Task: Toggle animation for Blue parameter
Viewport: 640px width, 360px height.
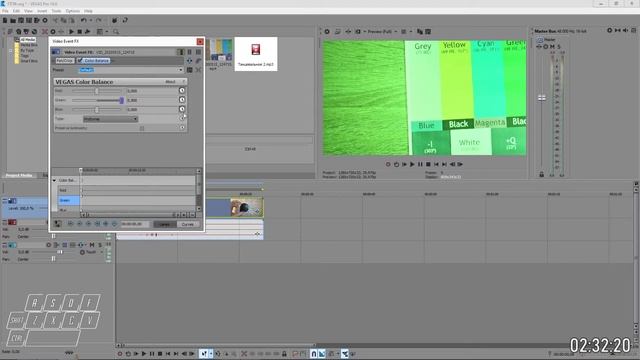Action: coord(182,109)
